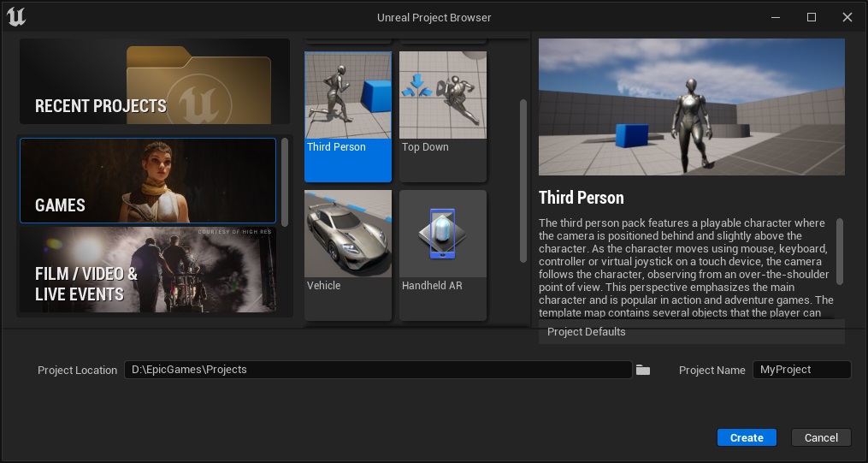Click the category list scrollbar

coord(285,181)
